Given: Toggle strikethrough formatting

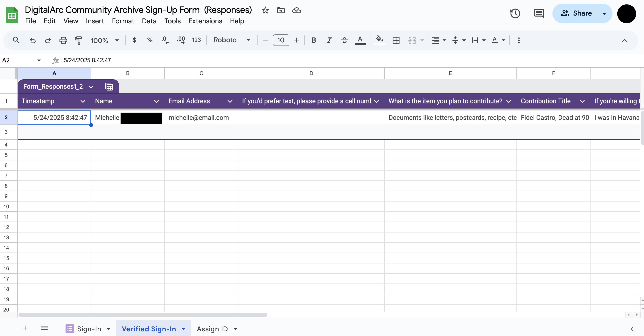Looking at the screenshot, I should click(345, 40).
